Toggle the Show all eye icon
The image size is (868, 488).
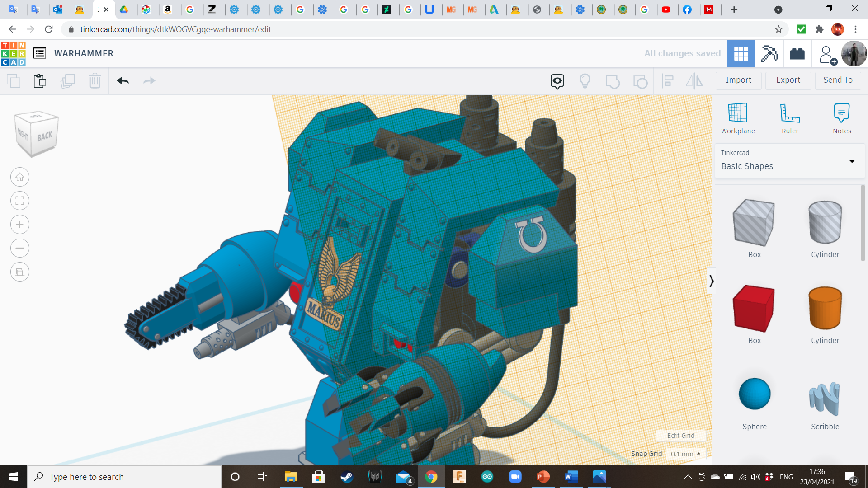557,81
